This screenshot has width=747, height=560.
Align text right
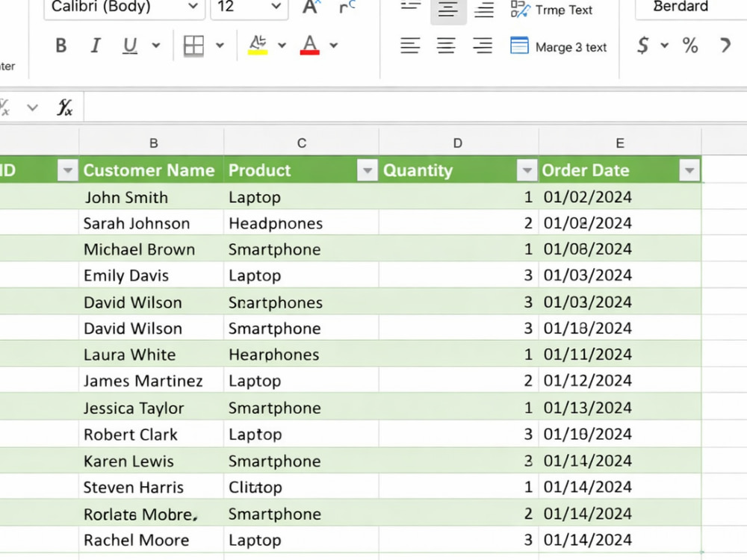(482, 46)
